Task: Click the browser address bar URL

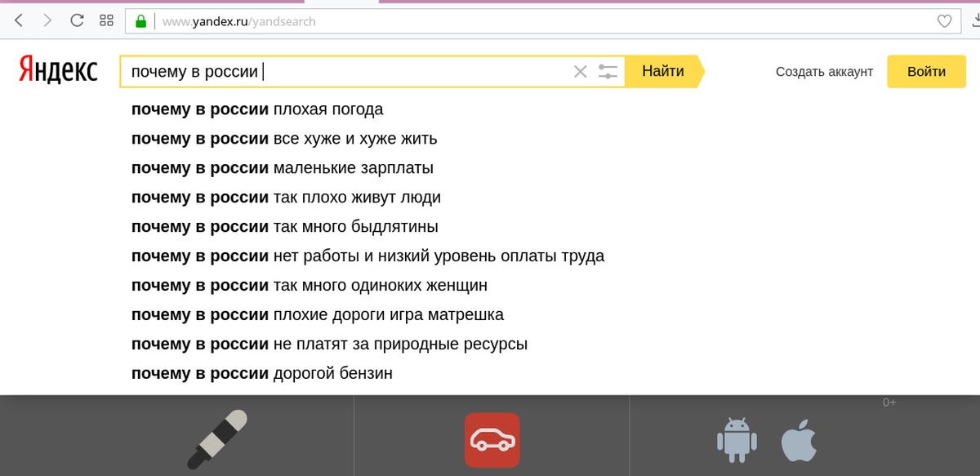Action: 238,22
